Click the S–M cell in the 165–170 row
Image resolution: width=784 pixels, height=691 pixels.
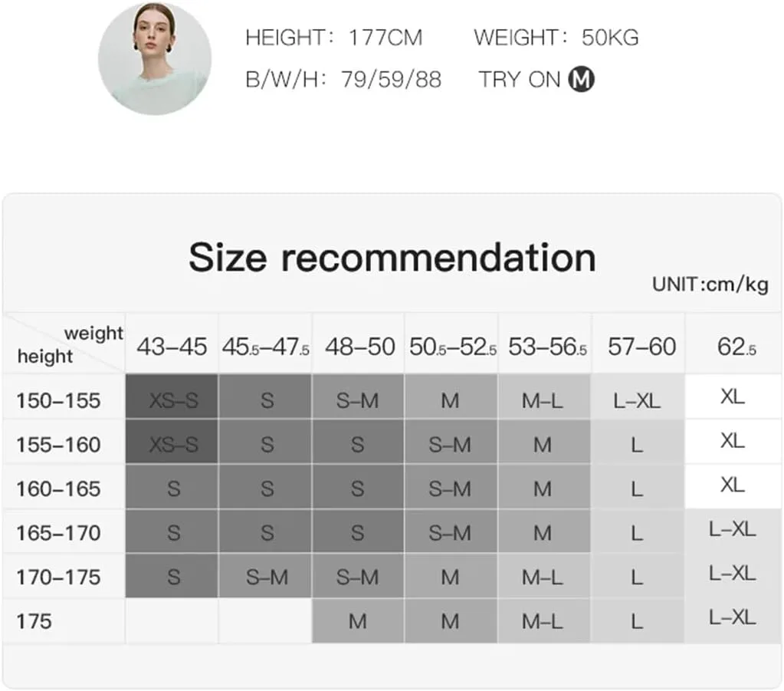450,532
